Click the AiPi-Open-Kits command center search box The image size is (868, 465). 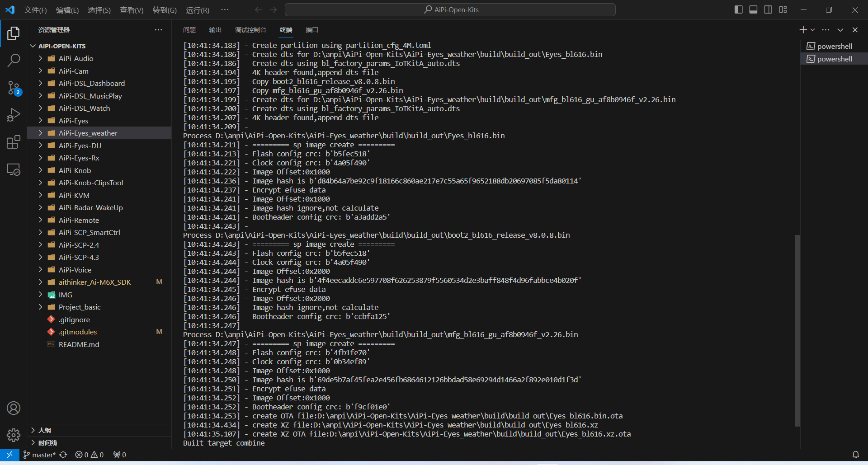[x=450, y=9]
